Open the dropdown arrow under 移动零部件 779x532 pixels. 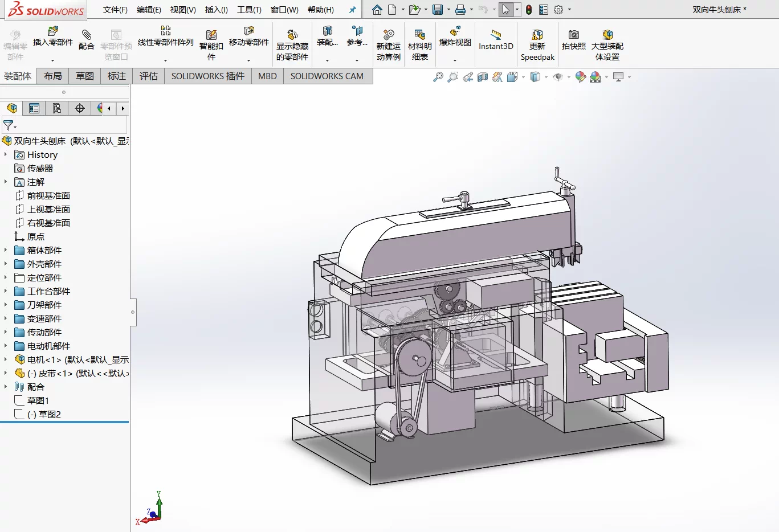click(x=249, y=60)
